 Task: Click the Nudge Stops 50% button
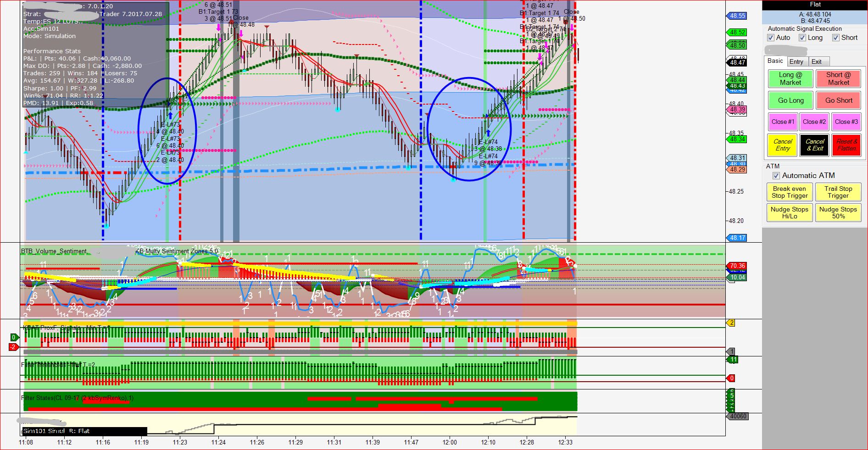[838, 213]
